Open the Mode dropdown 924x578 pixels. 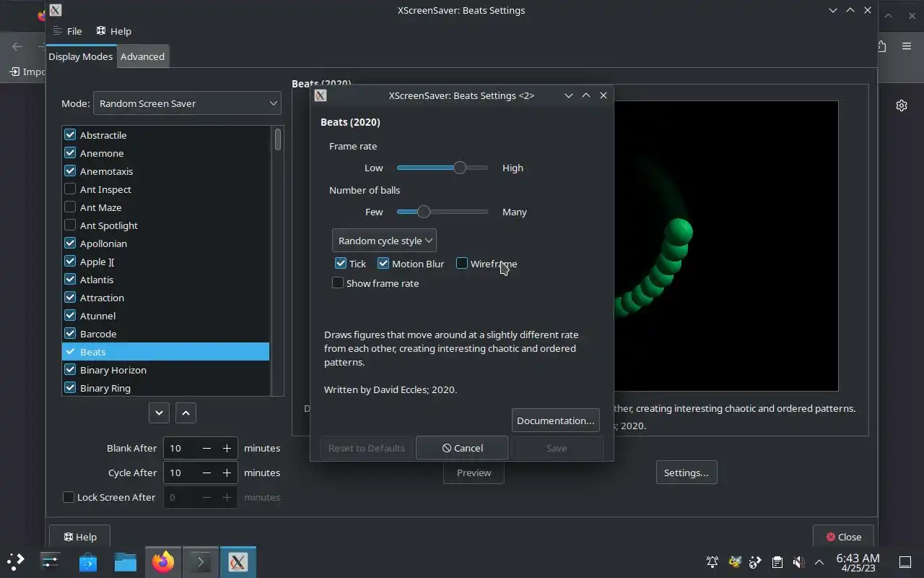point(187,103)
